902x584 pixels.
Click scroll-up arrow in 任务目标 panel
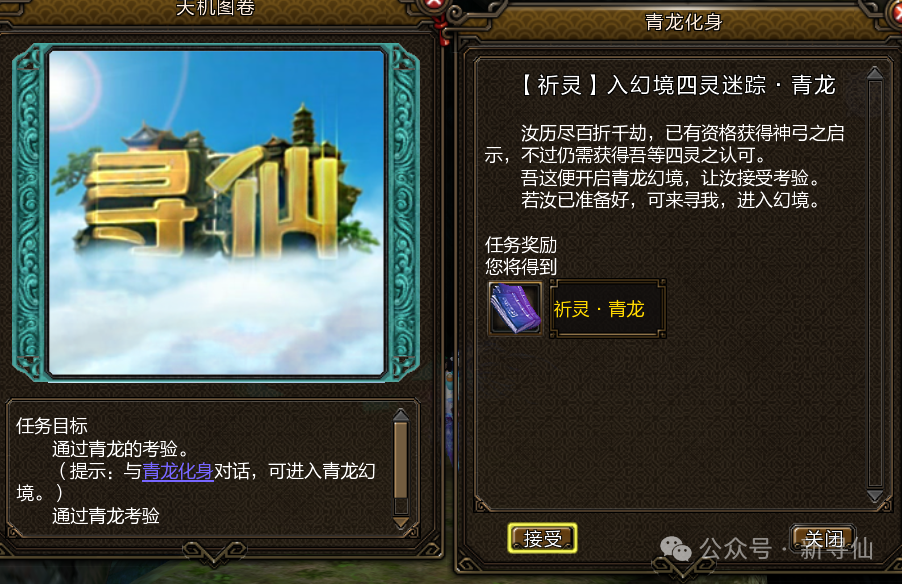pos(401,415)
